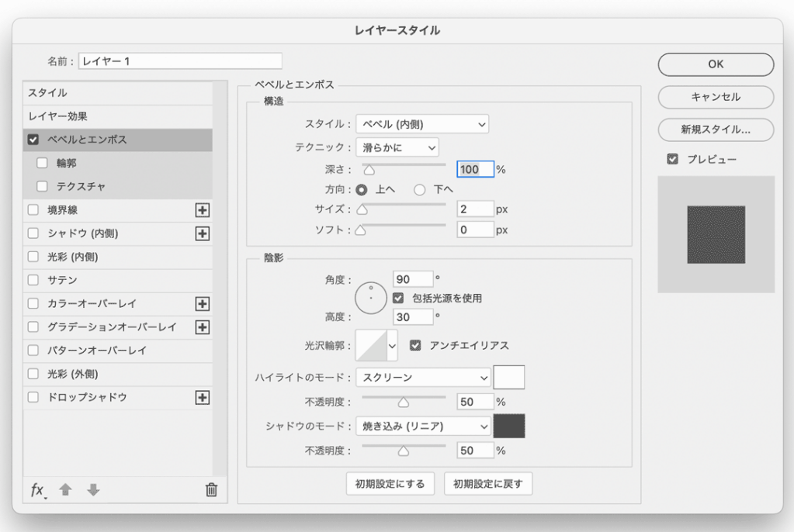Click the dark shadow color swatch

[509, 426]
